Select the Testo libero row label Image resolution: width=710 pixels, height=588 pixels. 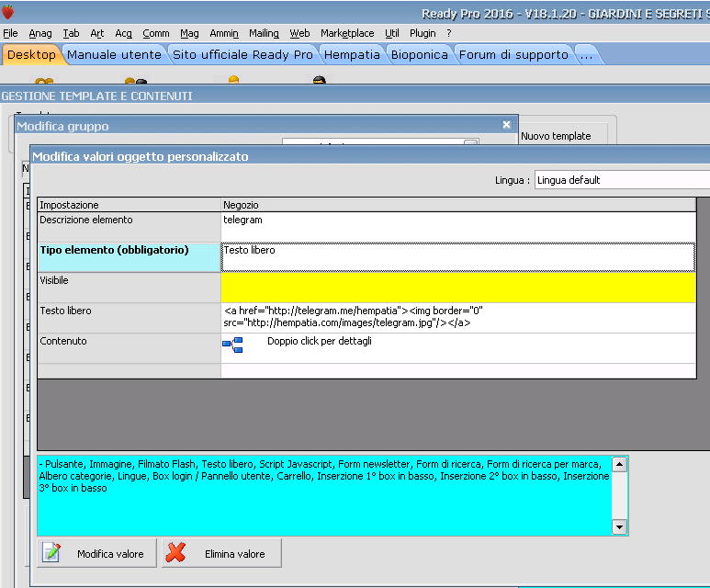tap(130, 318)
